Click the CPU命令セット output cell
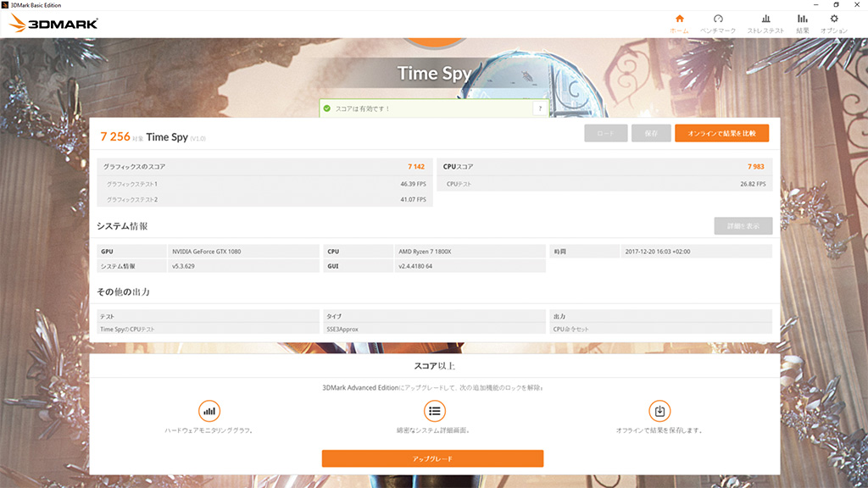This screenshot has width=868, height=488. pyautogui.click(x=659, y=330)
